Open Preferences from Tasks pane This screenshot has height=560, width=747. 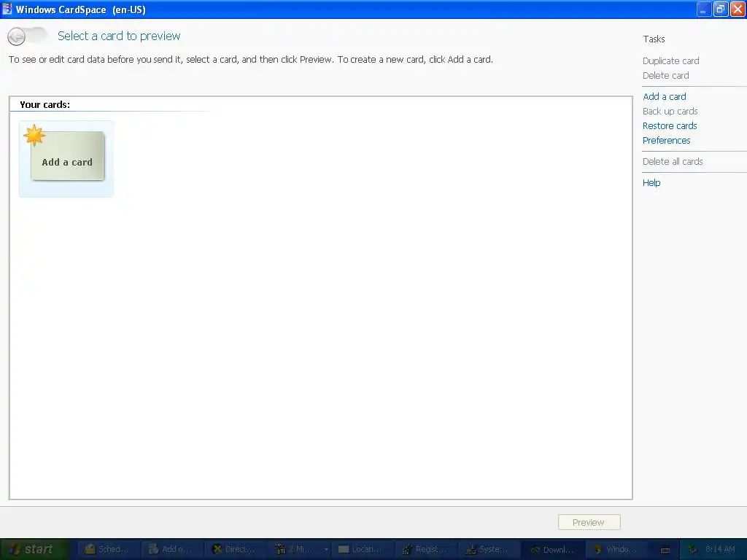(x=666, y=141)
